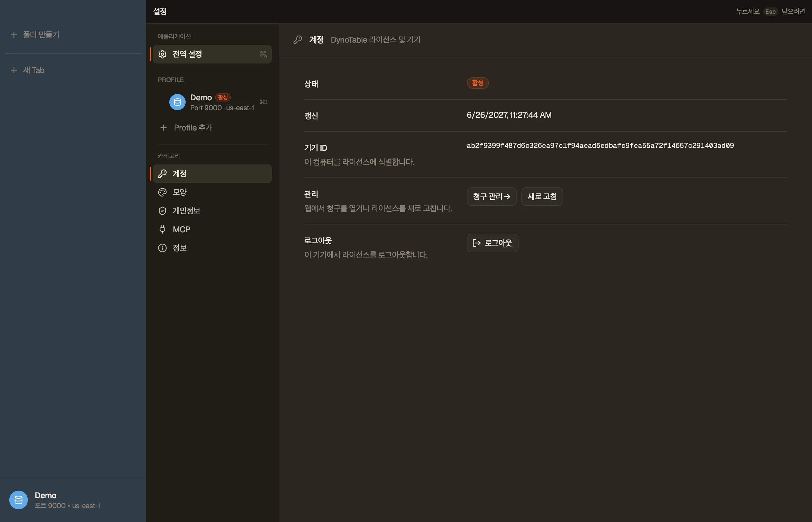
Task: Click the info circle icon for 정보
Action: click(162, 248)
